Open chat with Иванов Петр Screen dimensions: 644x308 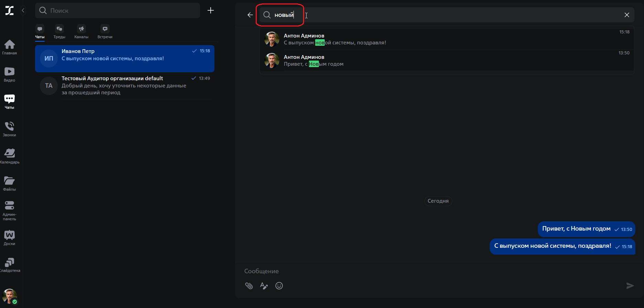tap(125, 59)
